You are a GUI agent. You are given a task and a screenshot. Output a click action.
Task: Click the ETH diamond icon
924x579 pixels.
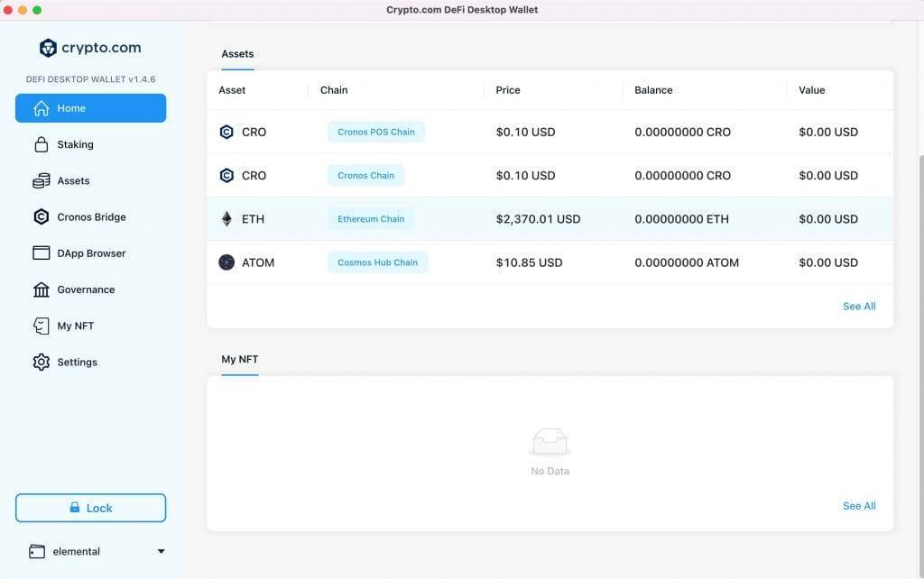(x=226, y=219)
